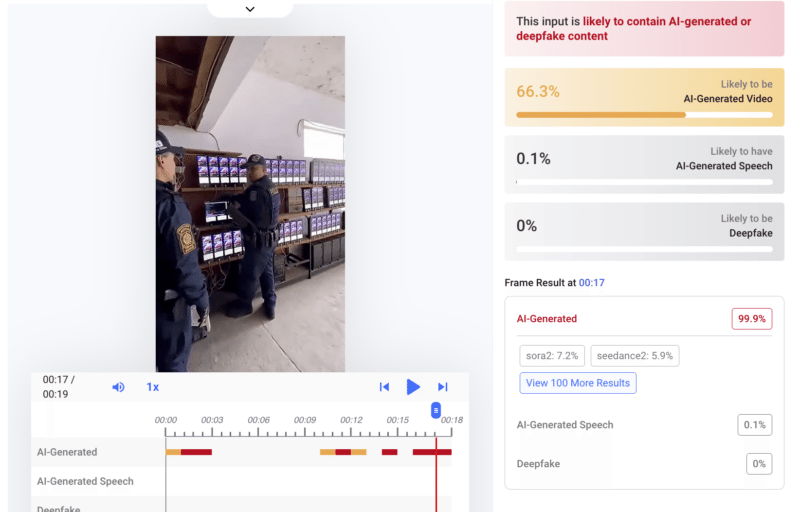Click the 66.3% AI-Generated Video progress bar
The image size is (800, 512).
point(644,115)
